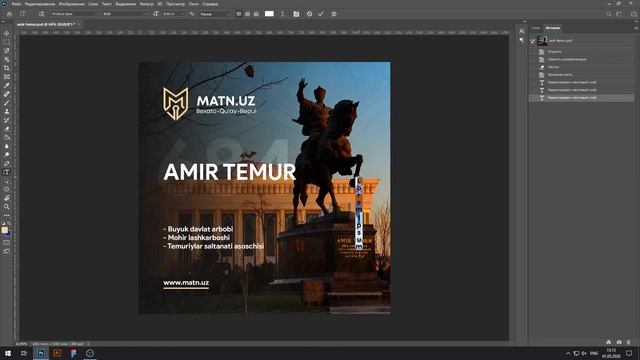Cancel current text edits
This screenshot has height=360, width=640.
pos(309,14)
